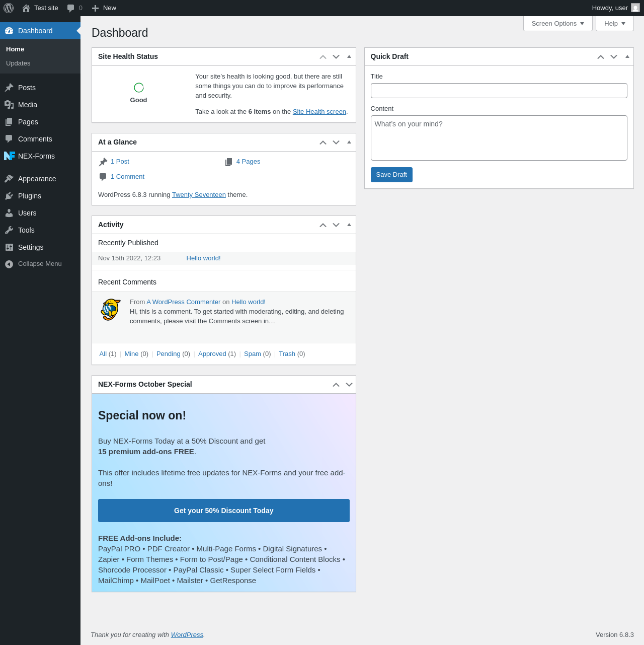
Task: Open the 1 Comment link
Action: 127,177
